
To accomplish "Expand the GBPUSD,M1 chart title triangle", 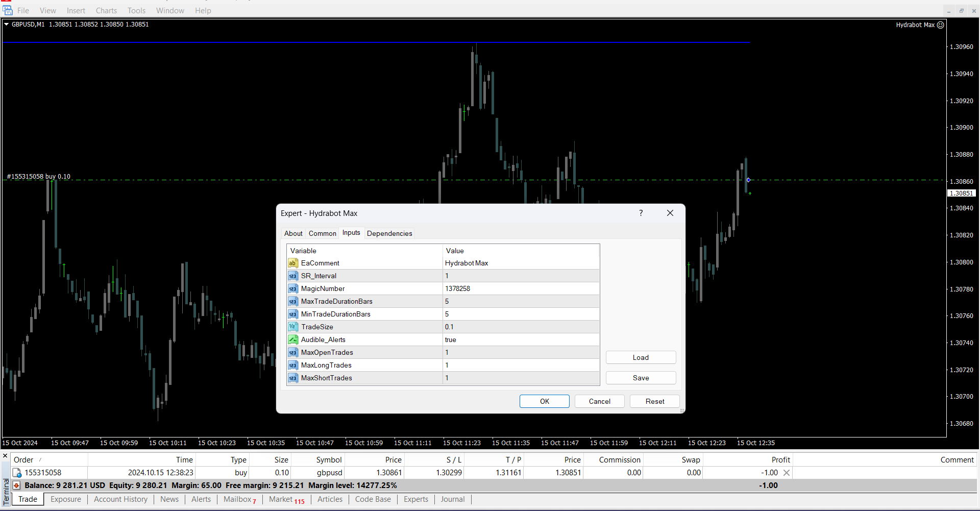I will [7, 24].
